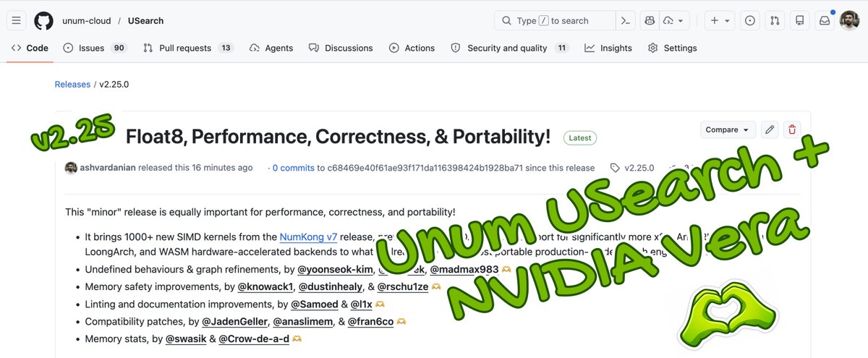Open the Security and quality tab
The image size is (868, 358).
point(510,48)
